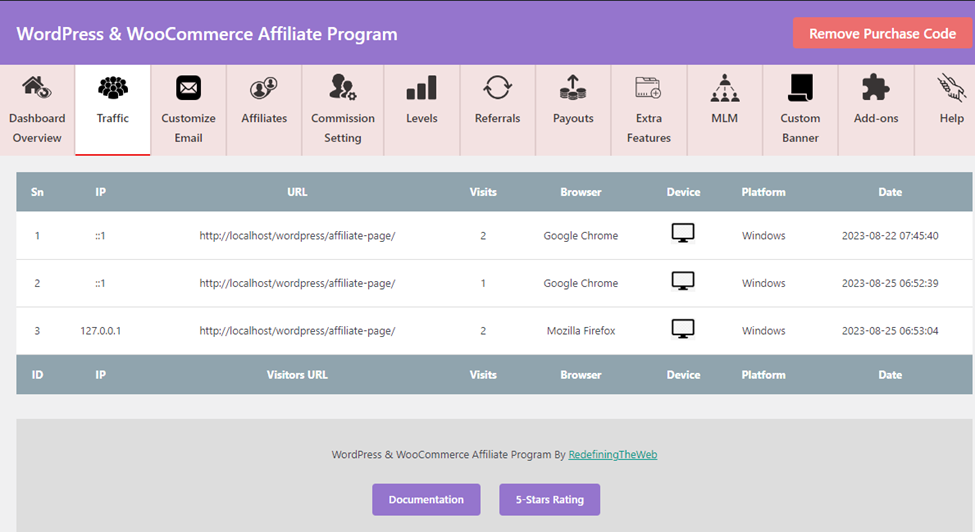This screenshot has height=532, width=975.
Task: Open the Custom Banner icon
Action: click(800, 88)
